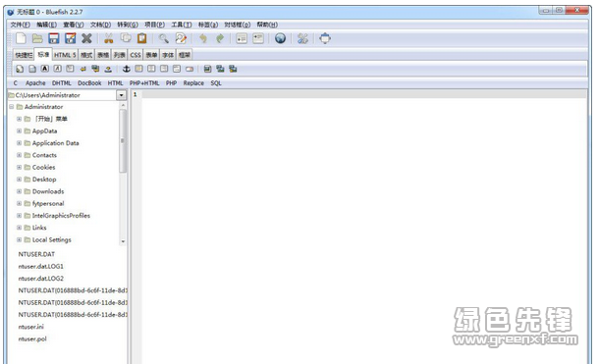This screenshot has height=364, width=599.
Task: Expand the Downloads folder node
Action: [x=19, y=191]
